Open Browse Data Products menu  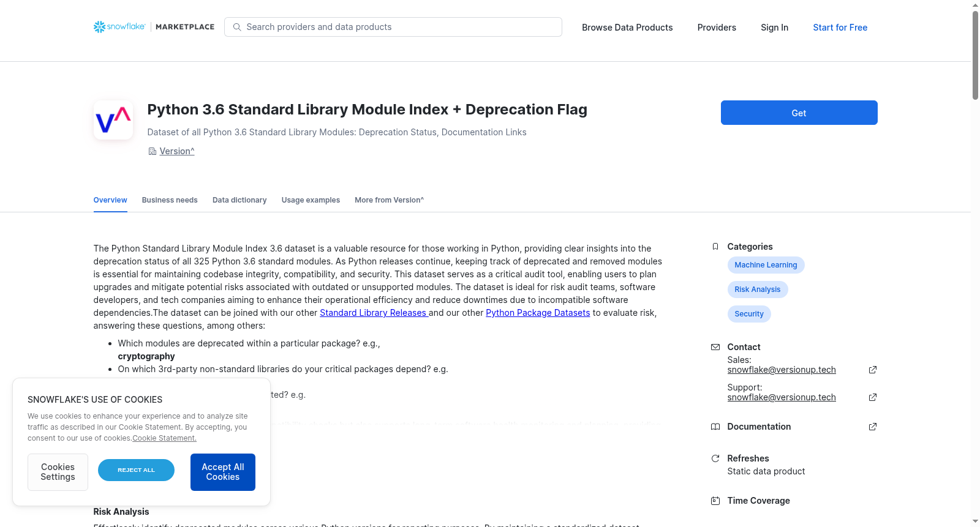pyautogui.click(x=627, y=28)
